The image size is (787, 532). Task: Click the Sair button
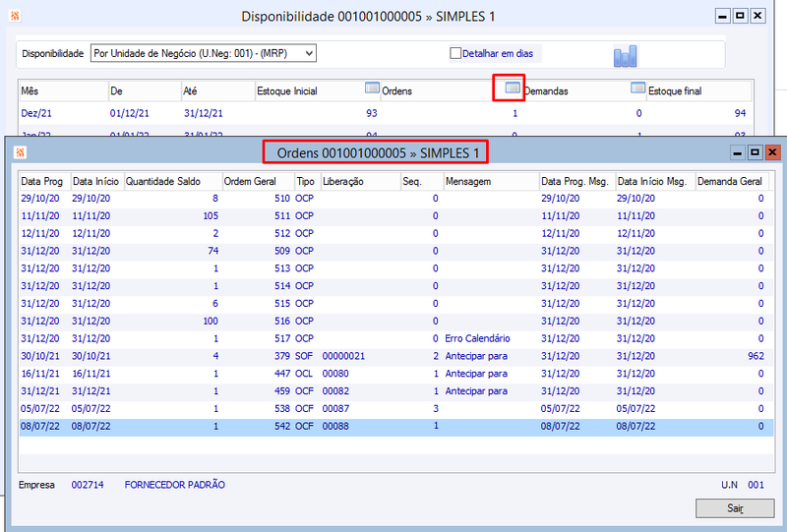point(735,508)
